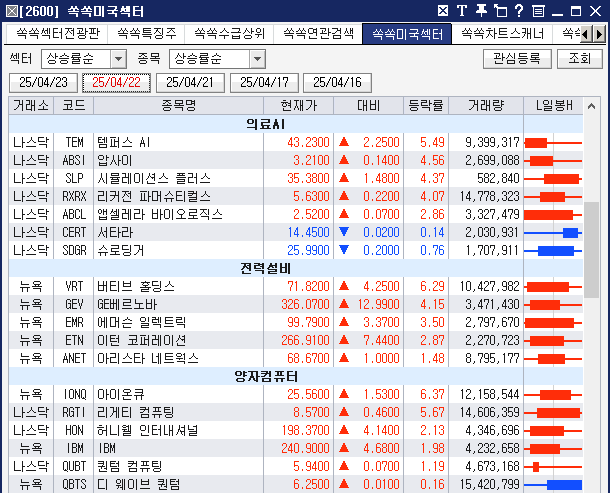Viewport: 610px width, 493px height.
Task: Click the 등락률 column header
Action: [426, 105]
